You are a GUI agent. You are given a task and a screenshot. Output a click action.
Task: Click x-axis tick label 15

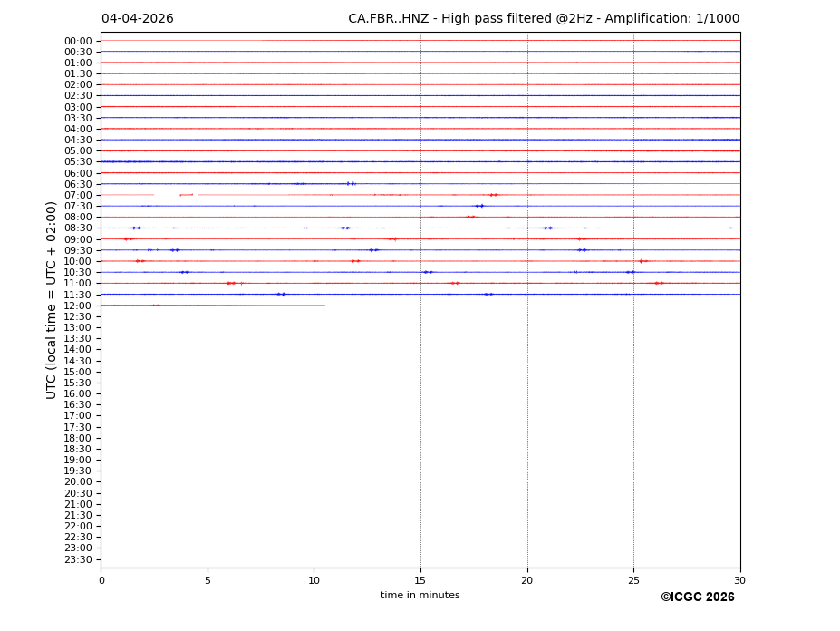click(420, 580)
